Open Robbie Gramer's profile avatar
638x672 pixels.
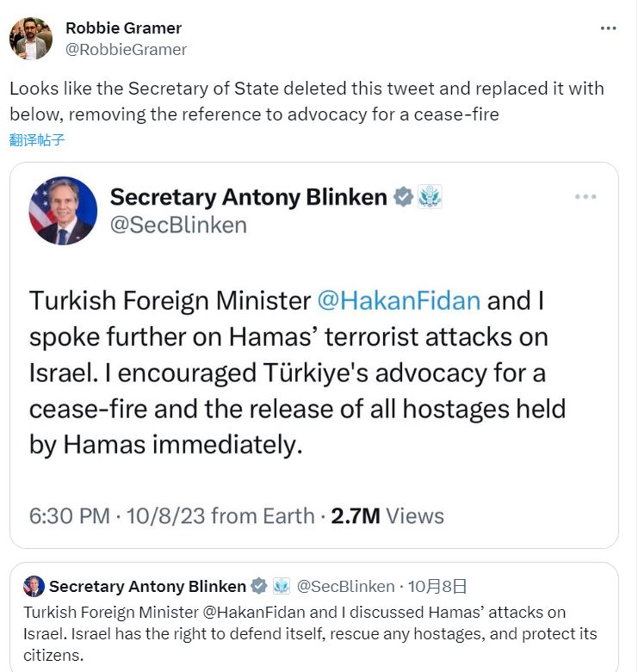[x=31, y=39]
